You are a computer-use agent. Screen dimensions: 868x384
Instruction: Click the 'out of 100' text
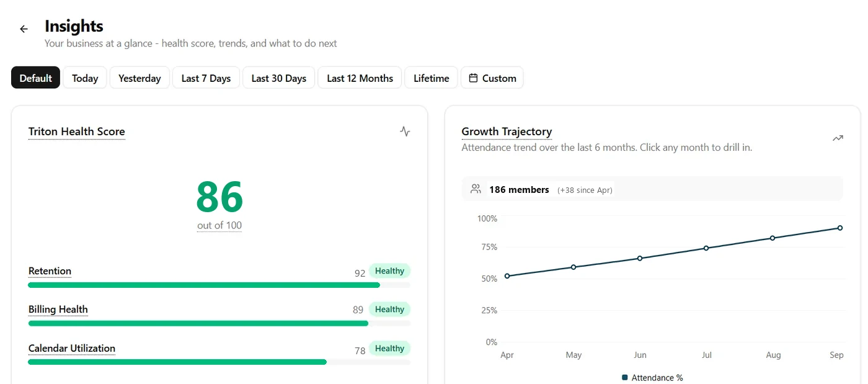(x=219, y=225)
